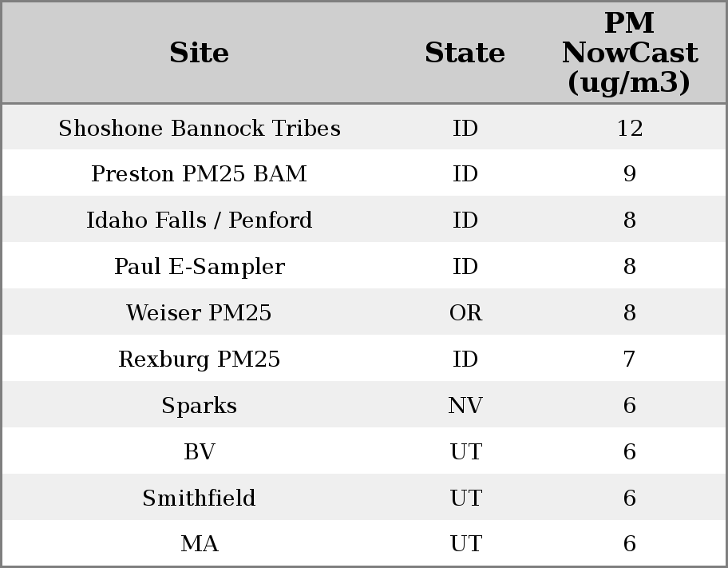The image size is (728, 568).
Task: Select the Shoshone Bannock Tribes site
Action: pos(199,128)
